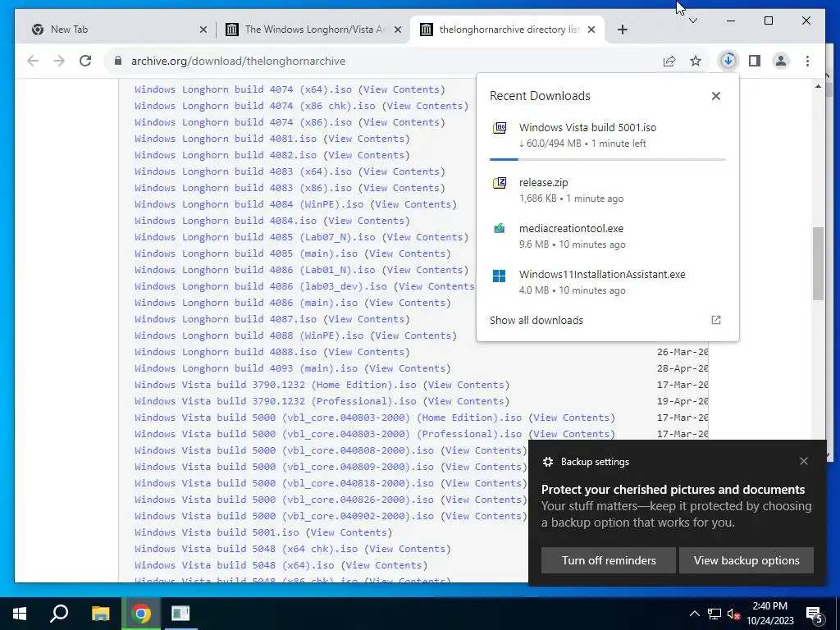Toggle the Chrome downloads button
Image resolution: width=840 pixels, height=630 pixels.
tap(728, 61)
